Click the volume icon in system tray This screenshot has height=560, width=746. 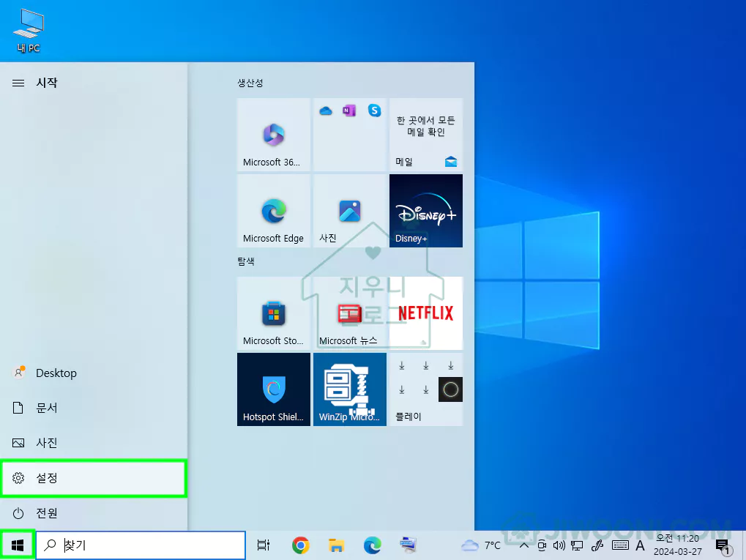point(559,545)
